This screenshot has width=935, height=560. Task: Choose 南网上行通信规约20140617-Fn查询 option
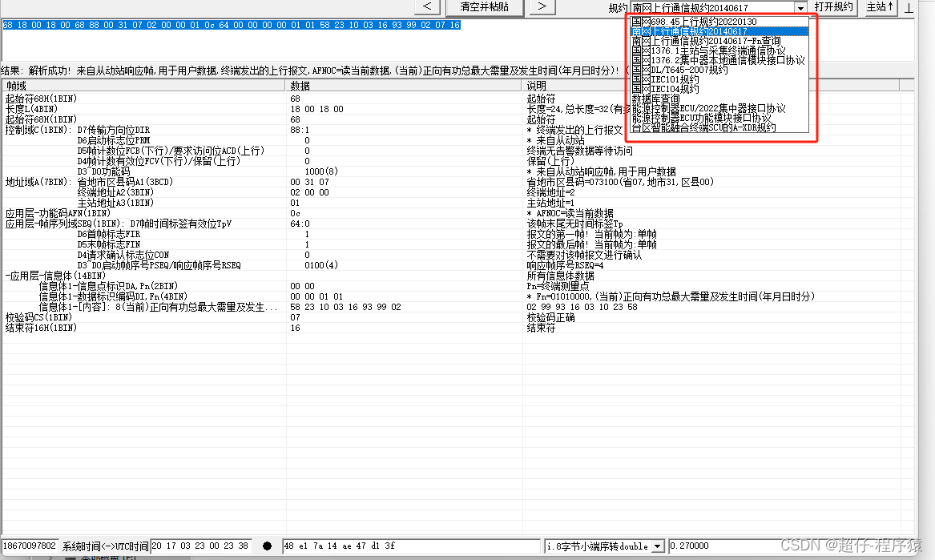click(x=719, y=41)
